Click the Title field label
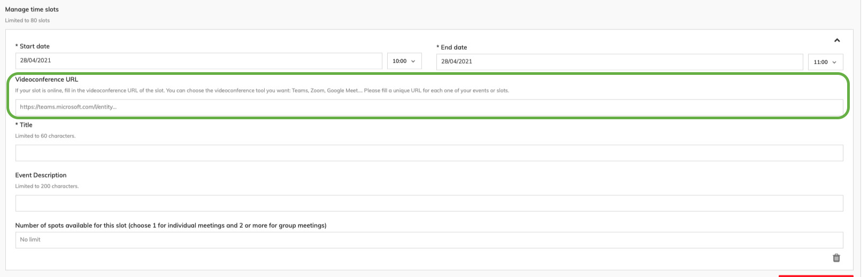868x277 pixels. pyautogui.click(x=24, y=125)
